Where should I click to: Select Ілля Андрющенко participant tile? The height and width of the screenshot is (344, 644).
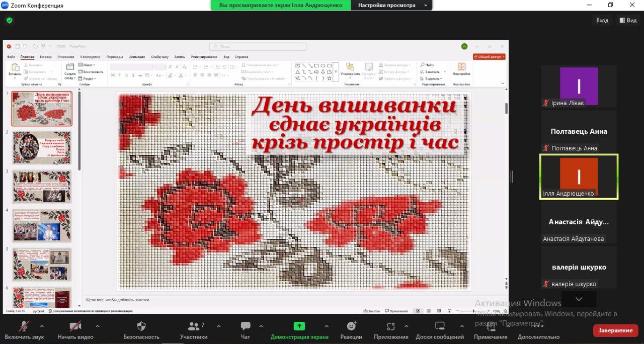(x=579, y=177)
